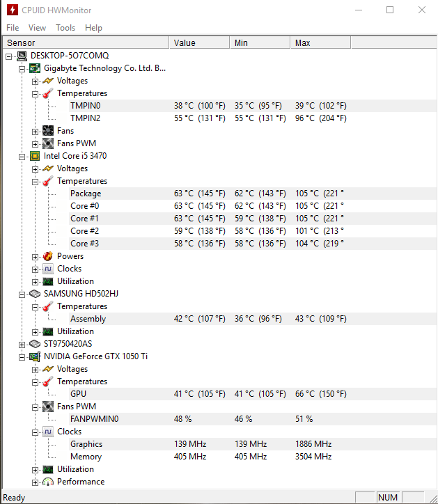Click the Value column header
This screenshot has width=438, height=504.
[x=185, y=43]
